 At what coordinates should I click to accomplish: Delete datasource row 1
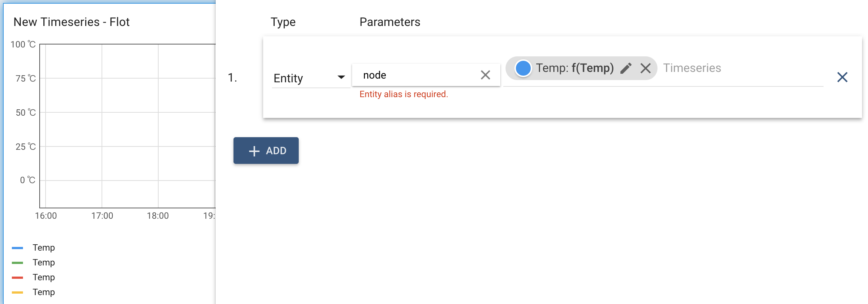pyautogui.click(x=843, y=77)
